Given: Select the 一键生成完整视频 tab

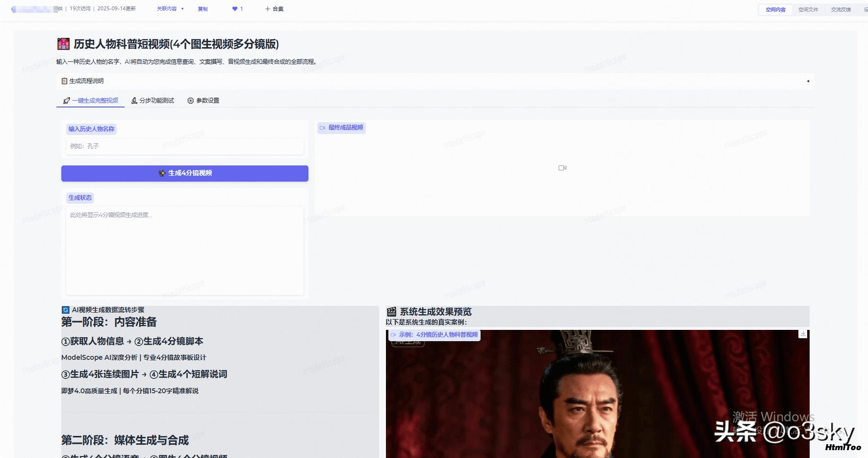Looking at the screenshot, I should pos(91,100).
